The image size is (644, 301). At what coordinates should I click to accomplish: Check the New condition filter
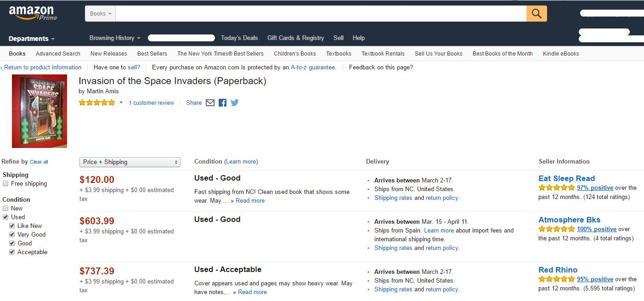[x=5, y=208]
